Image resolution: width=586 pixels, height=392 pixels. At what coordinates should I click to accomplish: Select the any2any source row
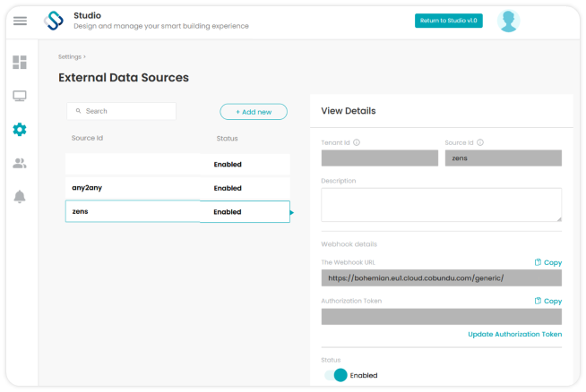(x=177, y=188)
